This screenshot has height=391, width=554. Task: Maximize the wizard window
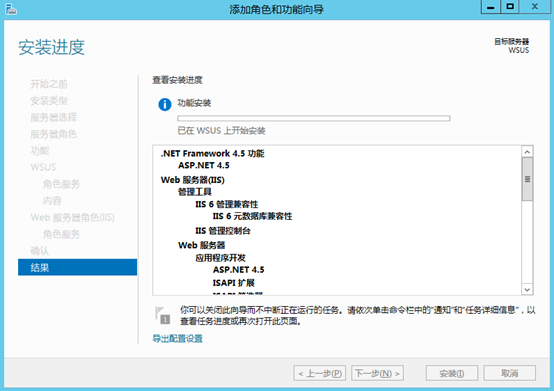[510, 7]
